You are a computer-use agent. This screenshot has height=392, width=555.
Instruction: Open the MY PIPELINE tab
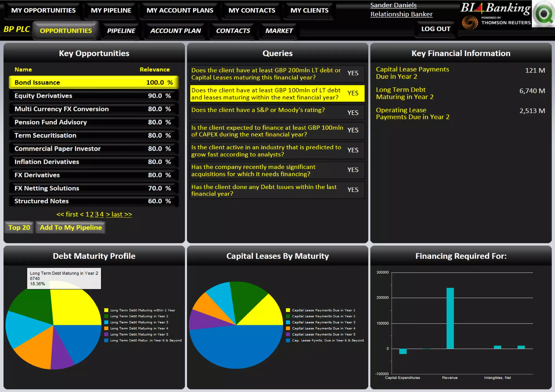(111, 11)
